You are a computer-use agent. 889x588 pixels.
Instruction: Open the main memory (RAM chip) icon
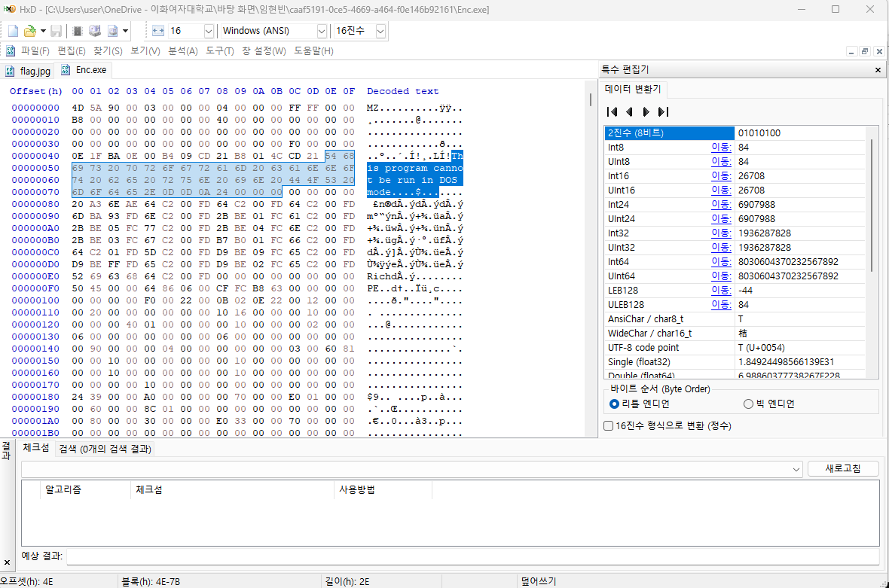pyautogui.click(x=78, y=31)
